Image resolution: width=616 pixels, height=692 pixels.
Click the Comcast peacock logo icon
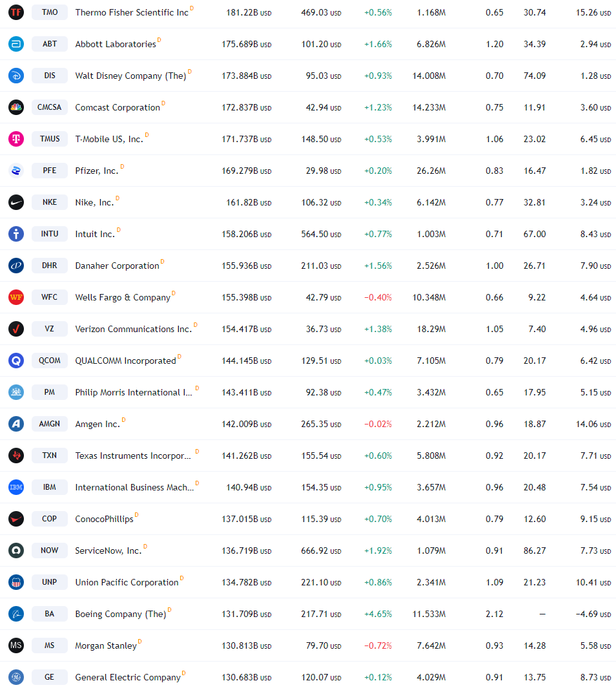tap(16, 107)
